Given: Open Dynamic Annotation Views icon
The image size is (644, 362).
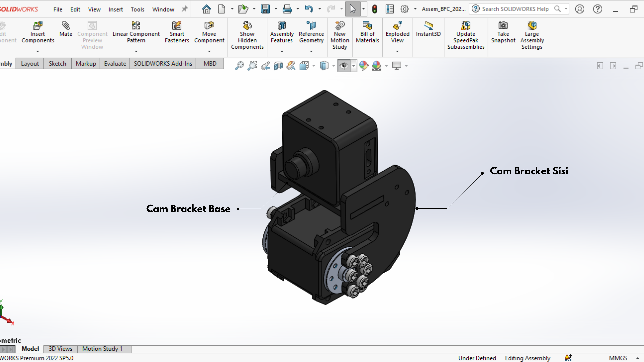Looking at the screenshot, I should point(291,66).
